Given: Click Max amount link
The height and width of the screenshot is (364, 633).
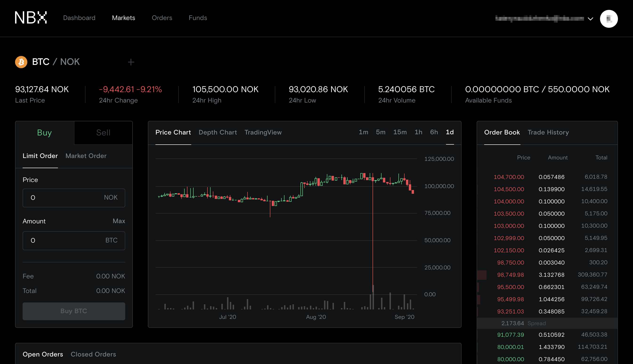Looking at the screenshot, I should [x=119, y=221].
